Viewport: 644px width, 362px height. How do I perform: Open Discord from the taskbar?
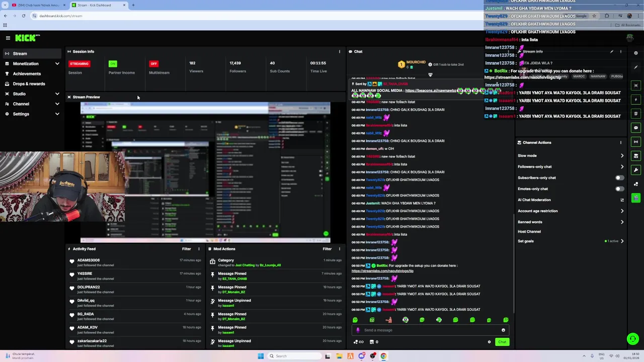pos(362,356)
